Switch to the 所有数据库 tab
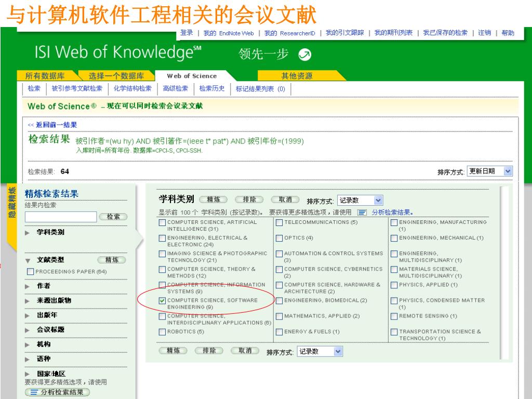The height and width of the screenshot is (399, 532). coord(46,76)
